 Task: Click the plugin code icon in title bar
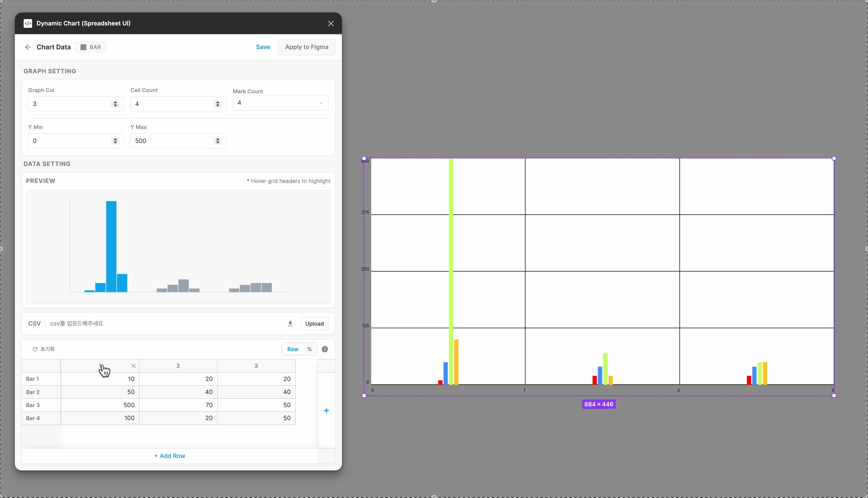(x=28, y=23)
